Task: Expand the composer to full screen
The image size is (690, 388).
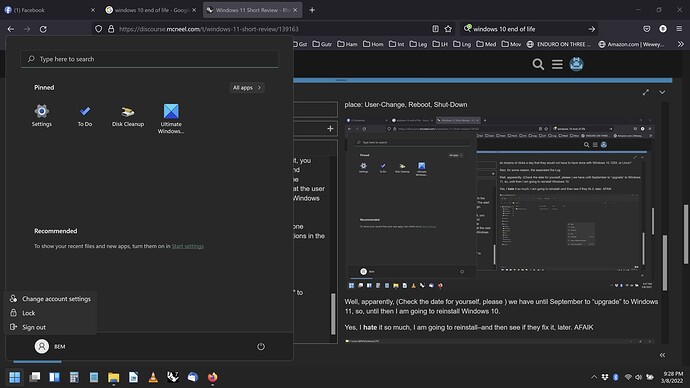Action: [x=646, y=92]
